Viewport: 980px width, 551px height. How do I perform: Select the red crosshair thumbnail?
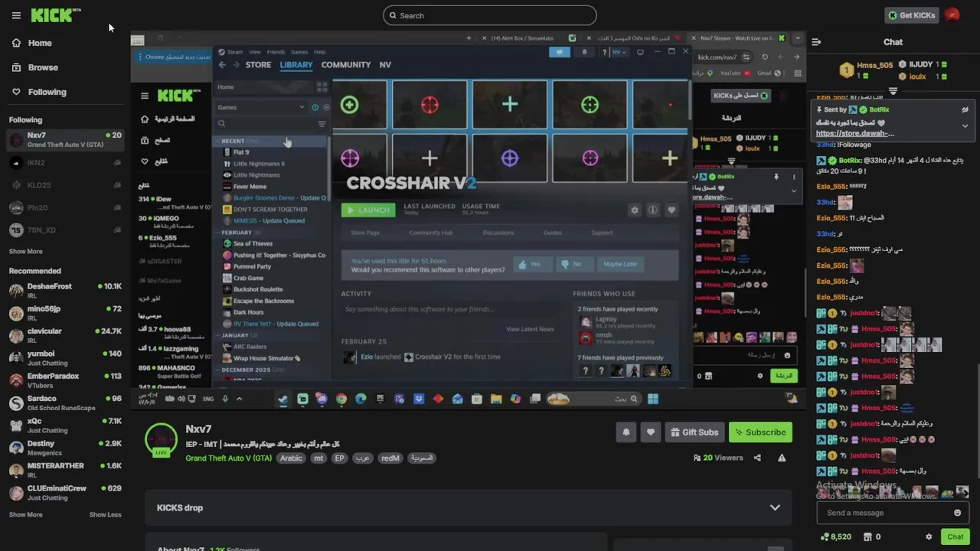coord(430,104)
